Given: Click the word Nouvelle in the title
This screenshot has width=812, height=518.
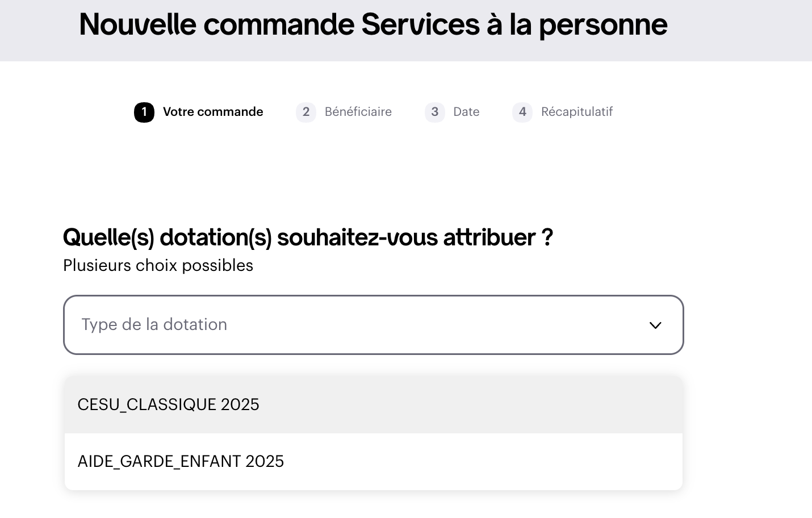Looking at the screenshot, I should (138, 24).
